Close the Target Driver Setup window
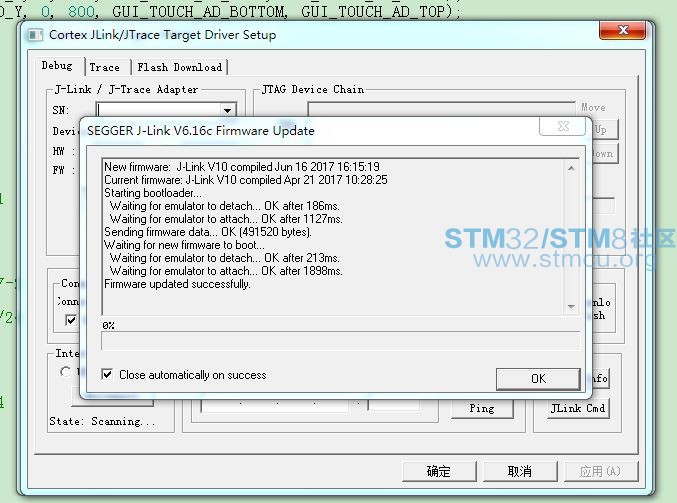The width and height of the screenshot is (677, 503). click(623, 30)
